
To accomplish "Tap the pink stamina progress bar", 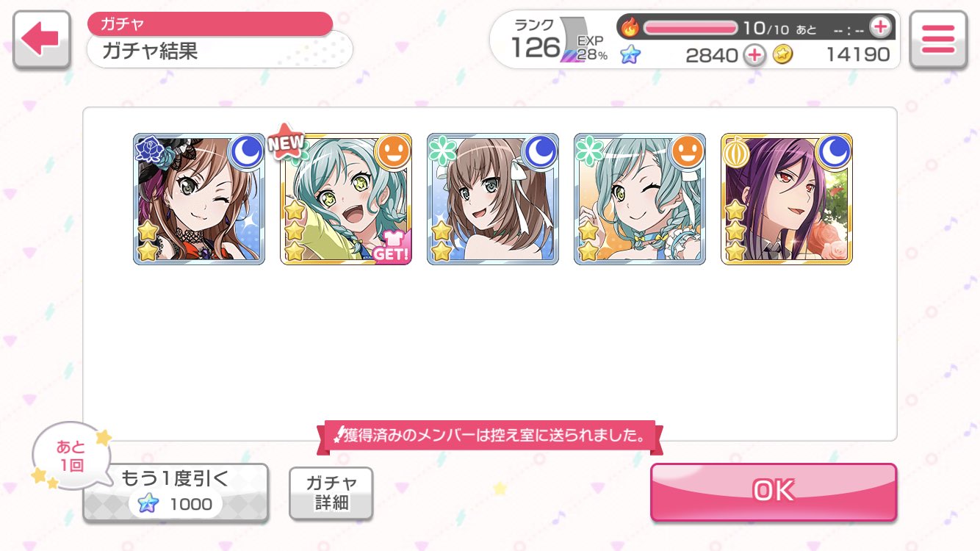I will [x=691, y=28].
